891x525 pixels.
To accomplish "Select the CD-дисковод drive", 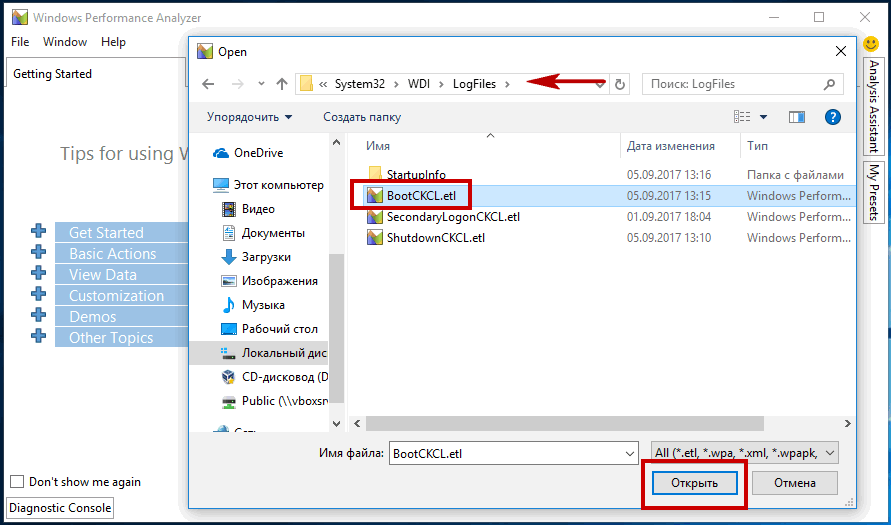I will [x=274, y=377].
